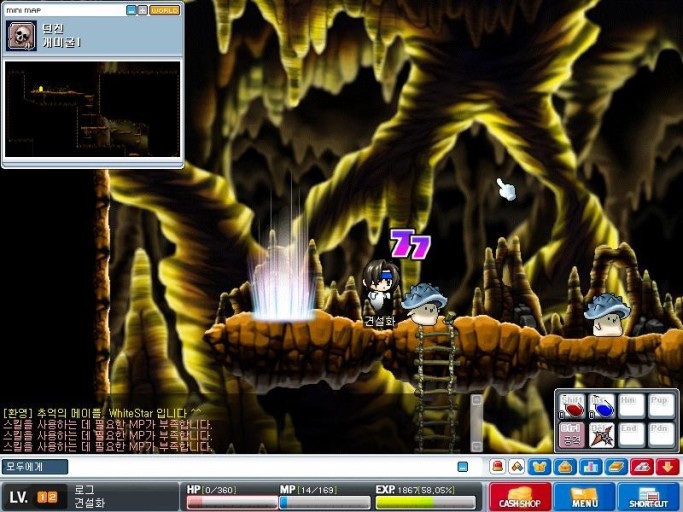This screenshot has width=683, height=512.
Task: Shrink the mini map with the minus button
Action: pos(132,10)
